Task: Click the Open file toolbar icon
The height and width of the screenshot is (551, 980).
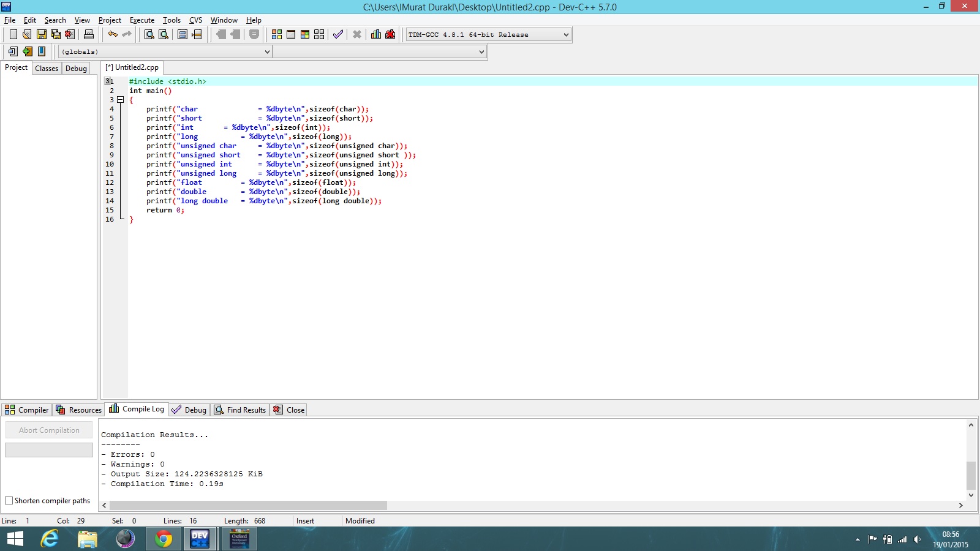Action: pyautogui.click(x=27, y=34)
